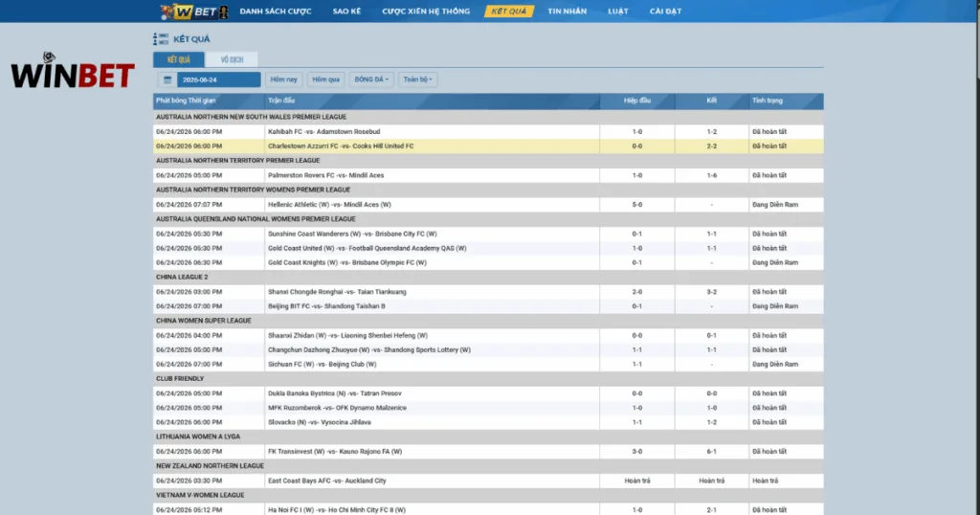The width and height of the screenshot is (980, 515).
Task: Open the SAO KÊ menu
Action: pos(346,11)
